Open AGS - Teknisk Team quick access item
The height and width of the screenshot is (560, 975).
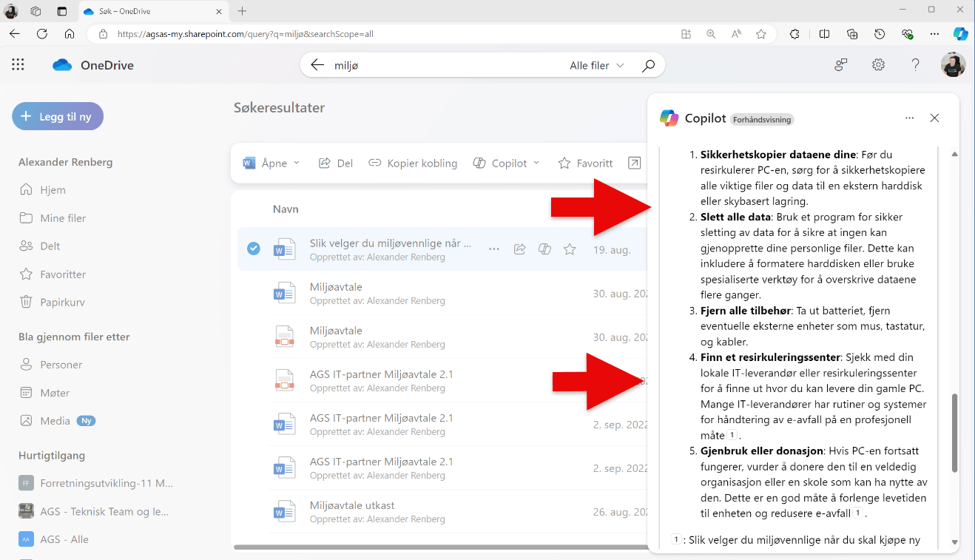point(94,511)
